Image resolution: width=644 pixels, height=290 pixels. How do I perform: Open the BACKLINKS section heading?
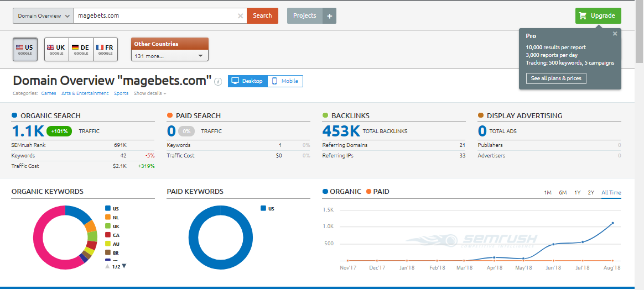(350, 115)
